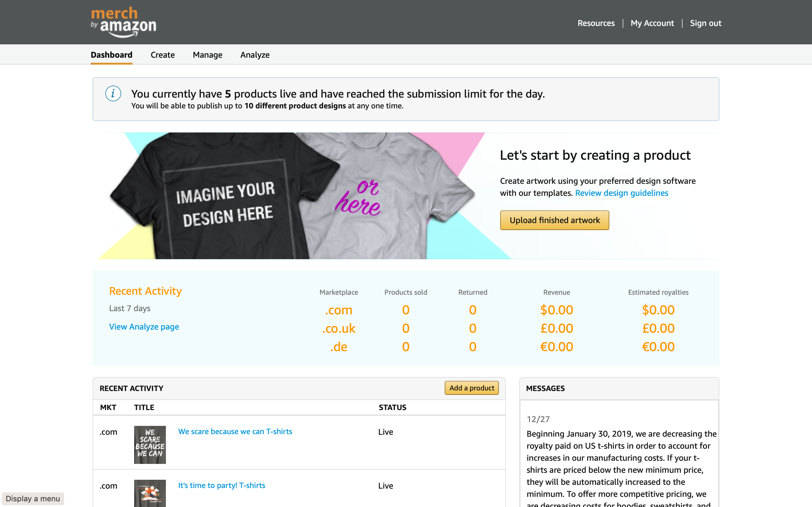Open the 'We scare because we can' thumbnail
812x507 pixels.
click(x=150, y=445)
